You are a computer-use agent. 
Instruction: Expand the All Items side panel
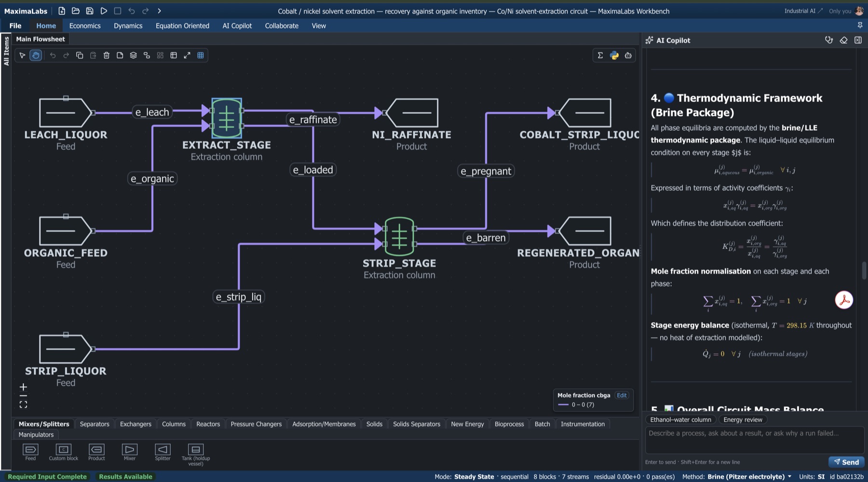click(x=6, y=51)
